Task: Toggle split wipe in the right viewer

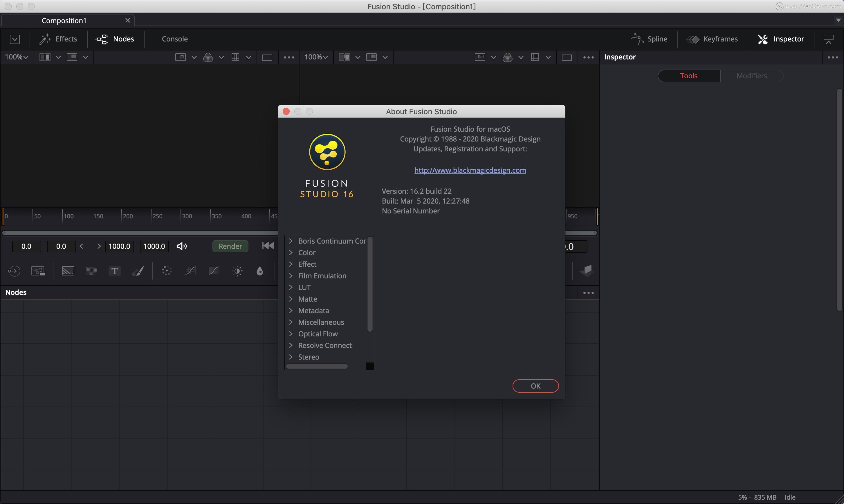Action: pyautogui.click(x=344, y=57)
